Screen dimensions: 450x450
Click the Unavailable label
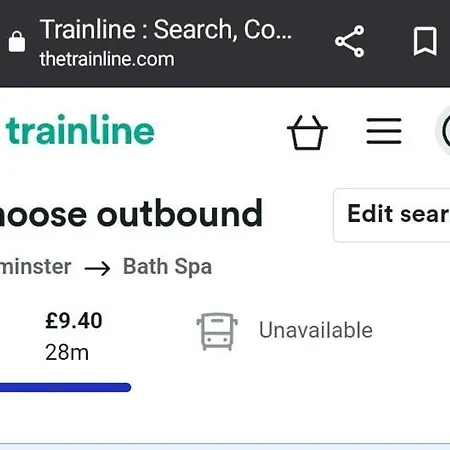pyautogui.click(x=316, y=330)
